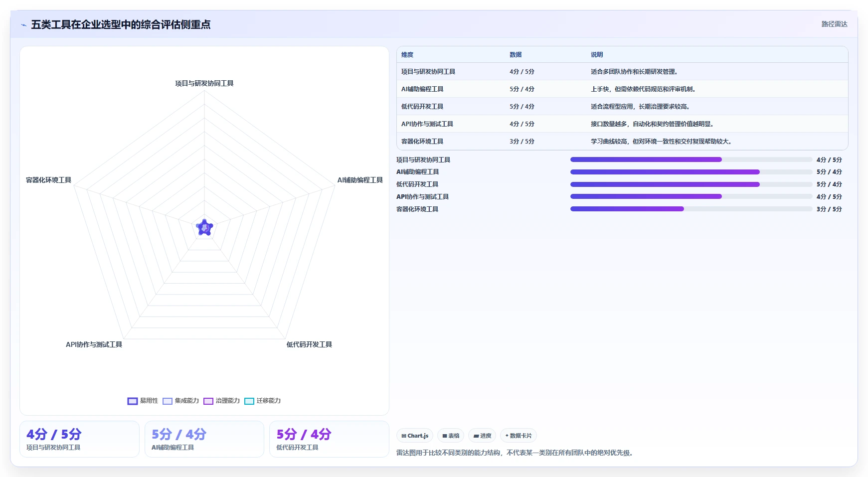Click the 说明 column header
This screenshot has height=477, width=868.
click(x=597, y=55)
